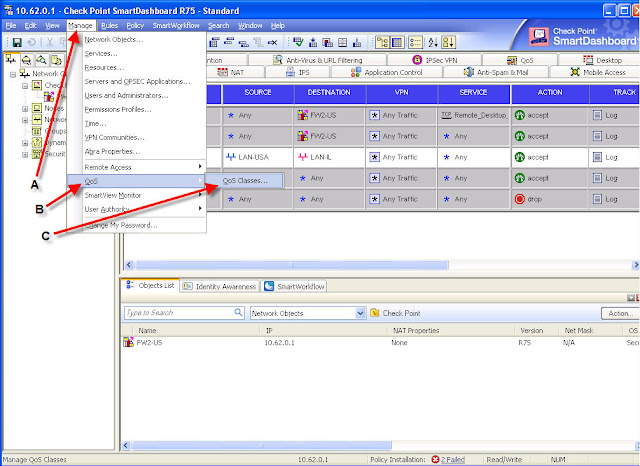Click the Save floppy disk toolbar icon
The image size is (640, 466).
[17, 42]
